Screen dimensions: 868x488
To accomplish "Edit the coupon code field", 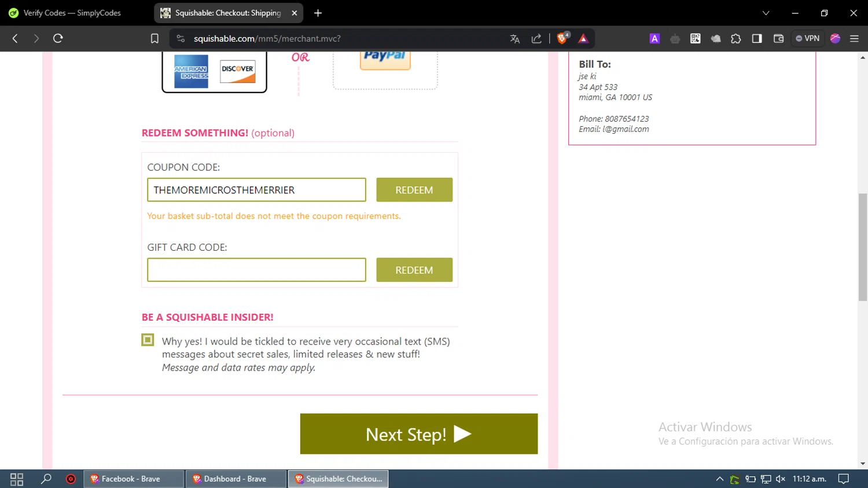I will [256, 190].
